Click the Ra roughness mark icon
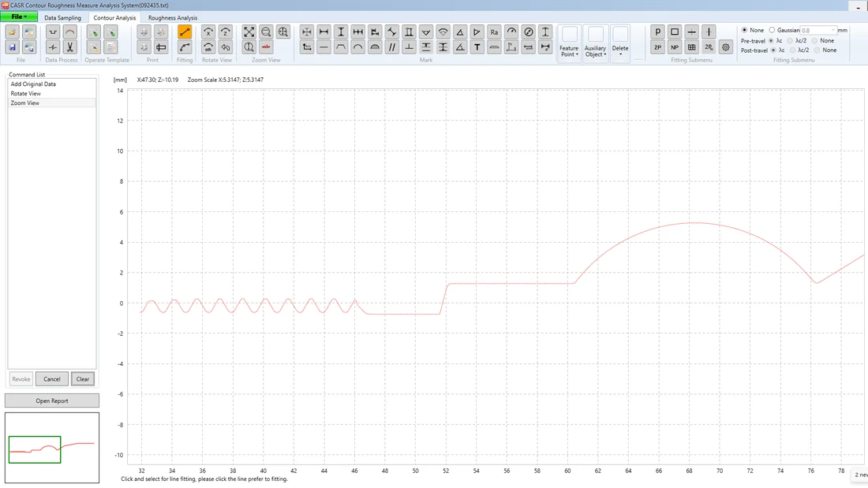This screenshot has width=868, height=488. point(494,32)
